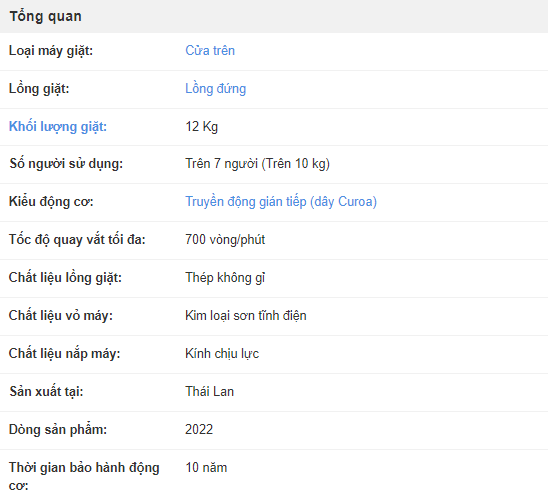Click 'Kim loại sơn tĩnh điện' value
Viewport: 548px width, 502px height.
(246, 315)
